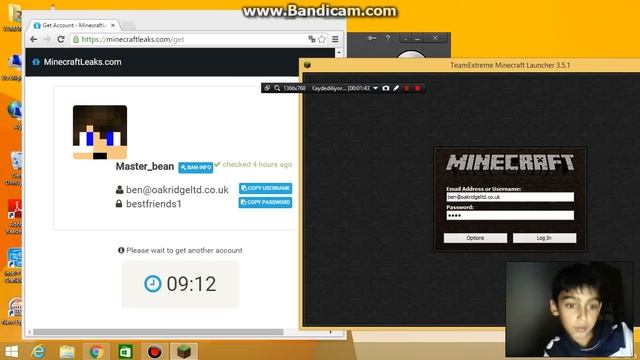Click the Master_bean username heading

(x=145, y=167)
